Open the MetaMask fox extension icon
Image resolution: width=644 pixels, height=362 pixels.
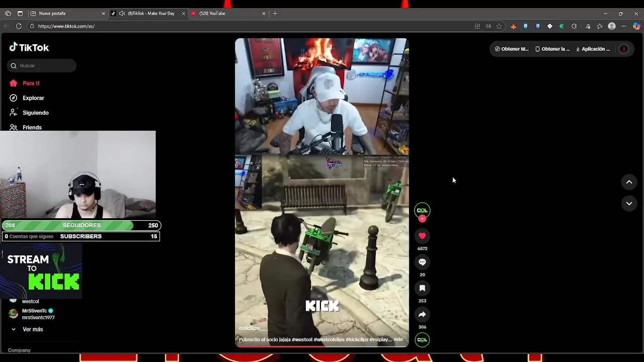coord(513,26)
